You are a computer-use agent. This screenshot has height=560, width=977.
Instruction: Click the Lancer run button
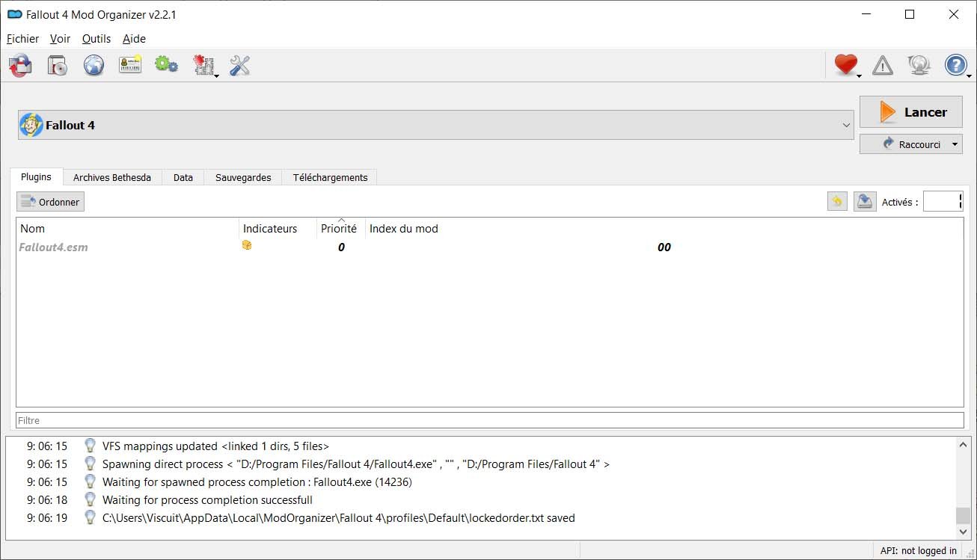click(x=911, y=112)
